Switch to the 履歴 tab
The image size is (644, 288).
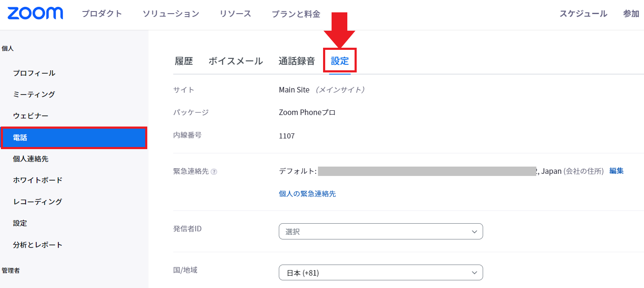pyautogui.click(x=184, y=61)
